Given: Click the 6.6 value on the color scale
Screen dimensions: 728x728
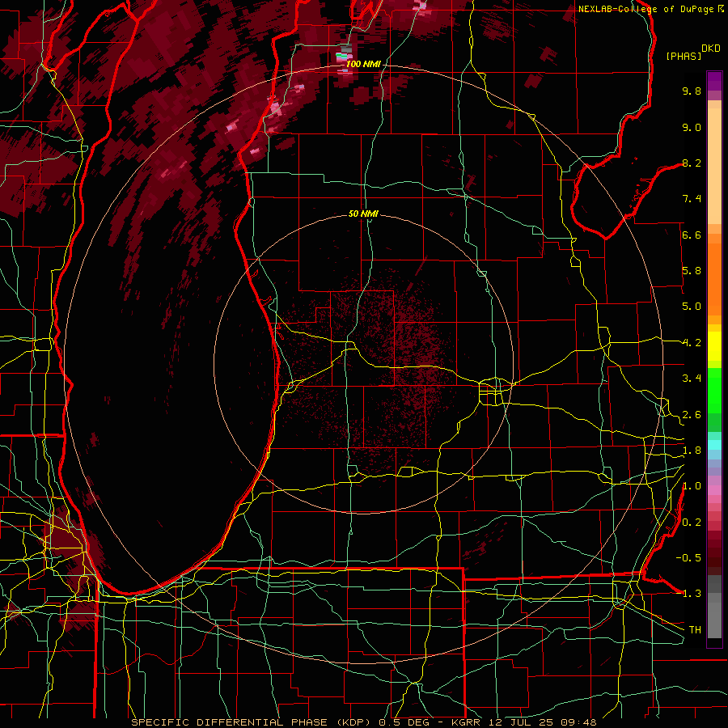Looking at the screenshot, I should pyautogui.click(x=692, y=235).
